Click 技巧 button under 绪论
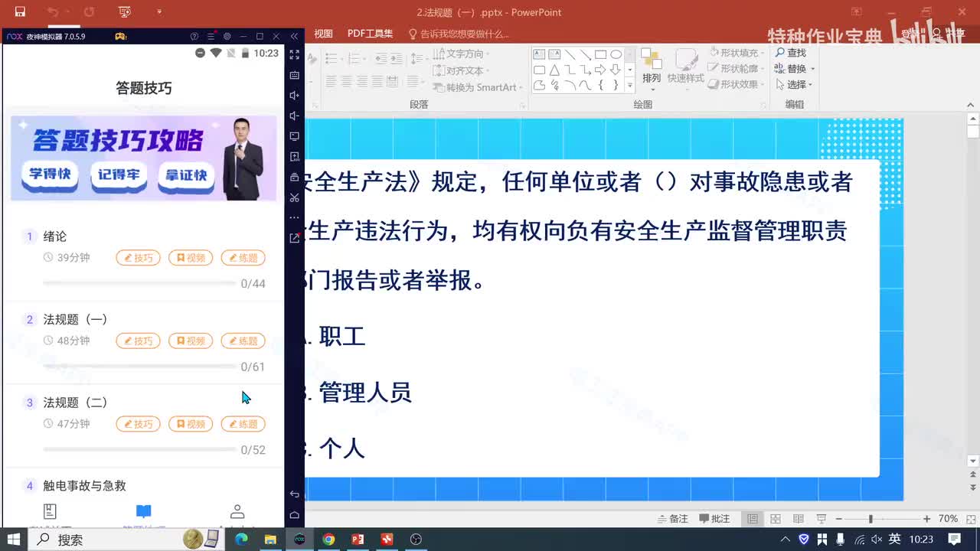The height and width of the screenshot is (551, 980). [139, 258]
